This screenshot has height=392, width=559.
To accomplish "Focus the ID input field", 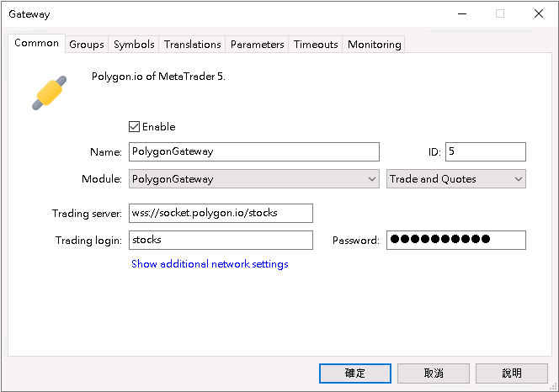I will click(485, 151).
